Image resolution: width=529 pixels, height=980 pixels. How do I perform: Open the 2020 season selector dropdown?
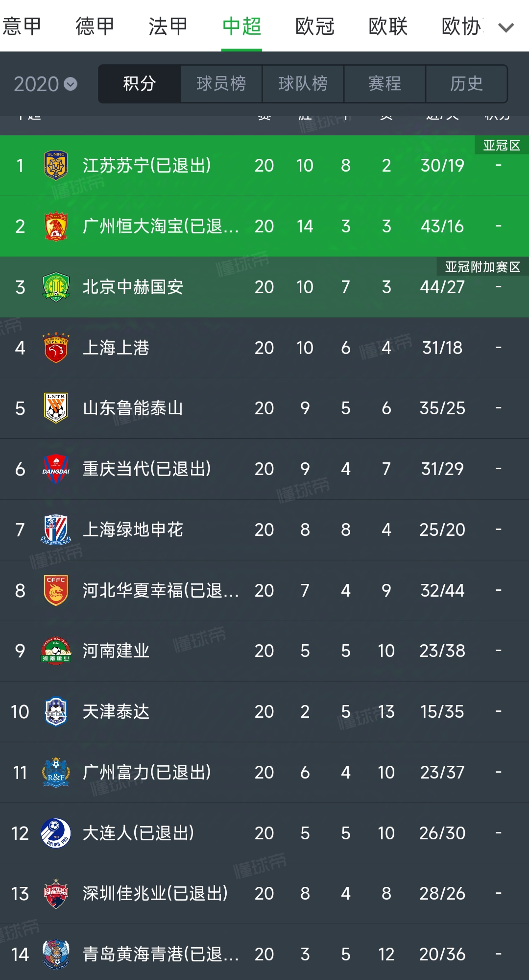(44, 84)
